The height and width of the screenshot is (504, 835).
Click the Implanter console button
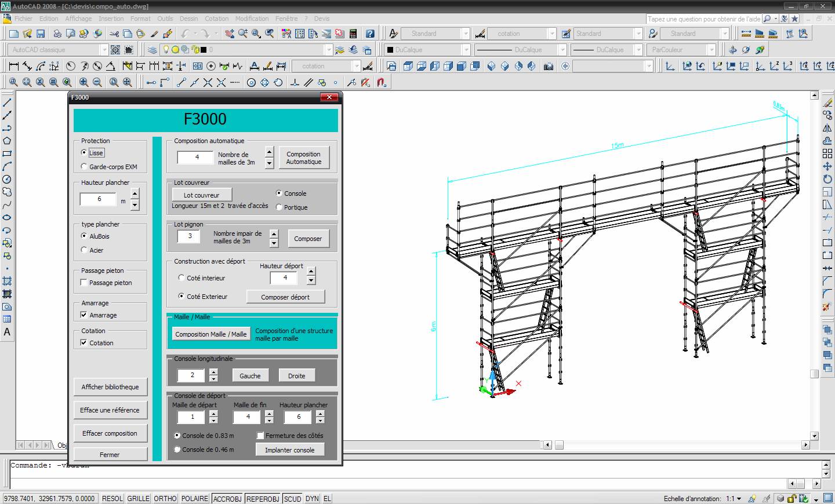point(289,450)
